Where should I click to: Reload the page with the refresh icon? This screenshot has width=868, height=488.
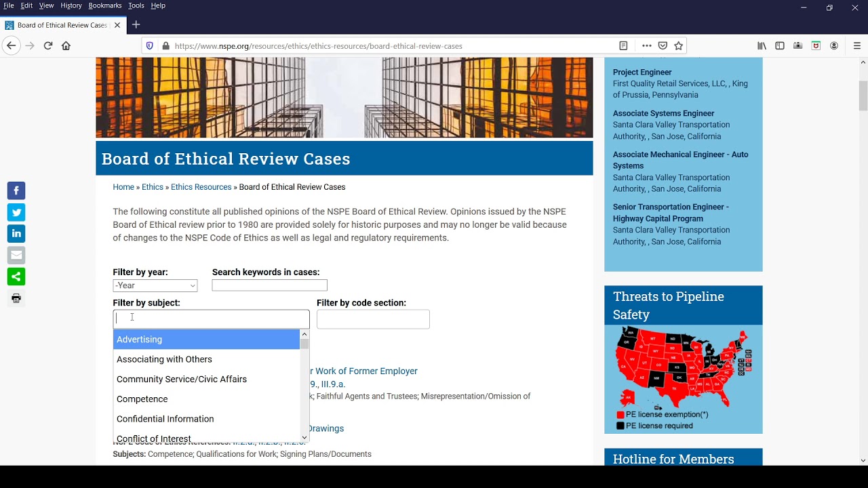pyautogui.click(x=48, y=45)
